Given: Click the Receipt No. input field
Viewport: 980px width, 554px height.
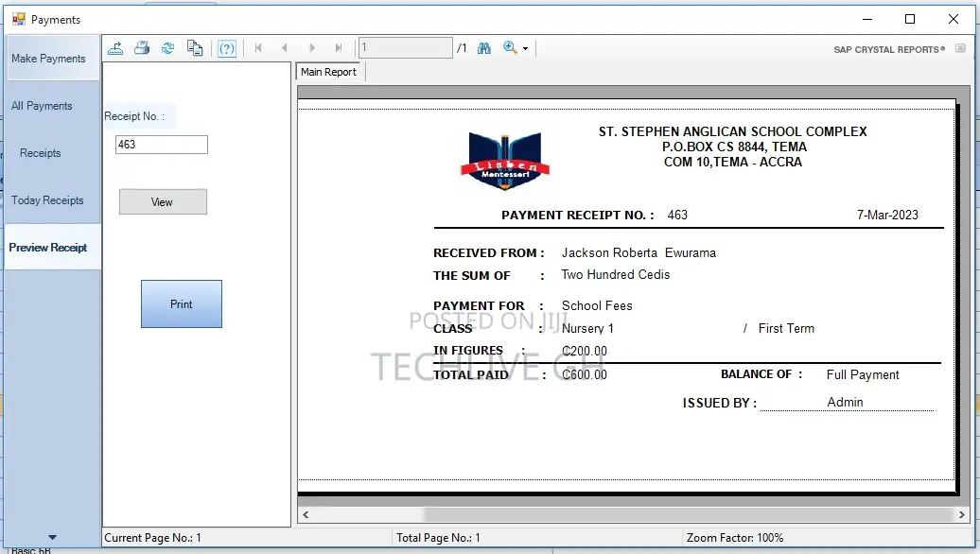Looking at the screenshot, I should click(162, 145).
